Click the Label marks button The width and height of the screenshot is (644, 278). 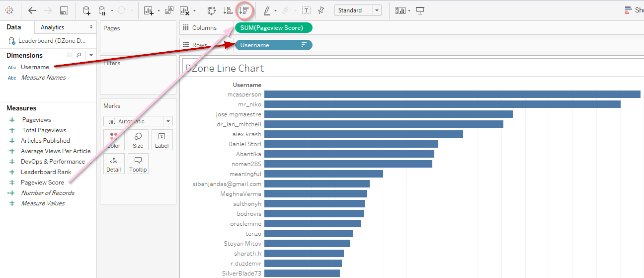tap(161, 140)
